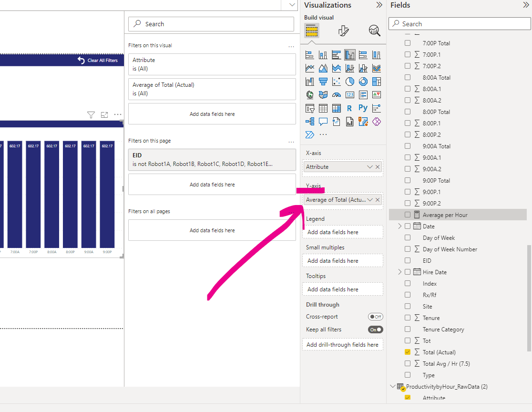Collapse the Fields pane
The width and height of the screenshot is (532, 412).
click(526, 5)
